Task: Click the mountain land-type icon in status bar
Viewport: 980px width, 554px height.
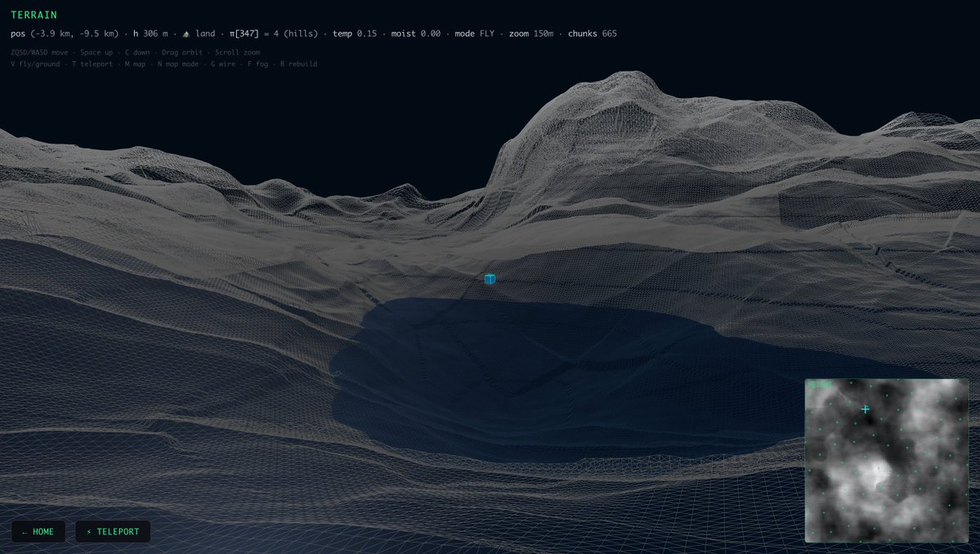Action: point(187,34)
